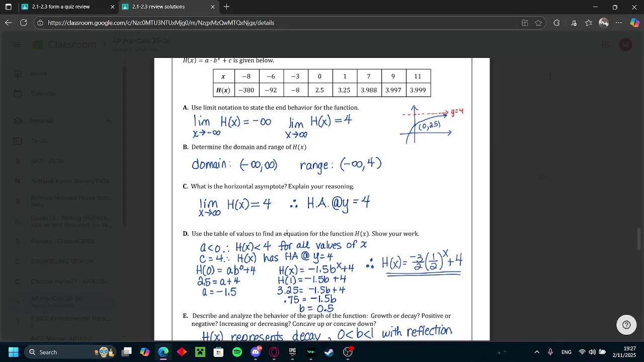
Task: Launch Epic Games from the taskbar
Action: click(x=292, y=352)
